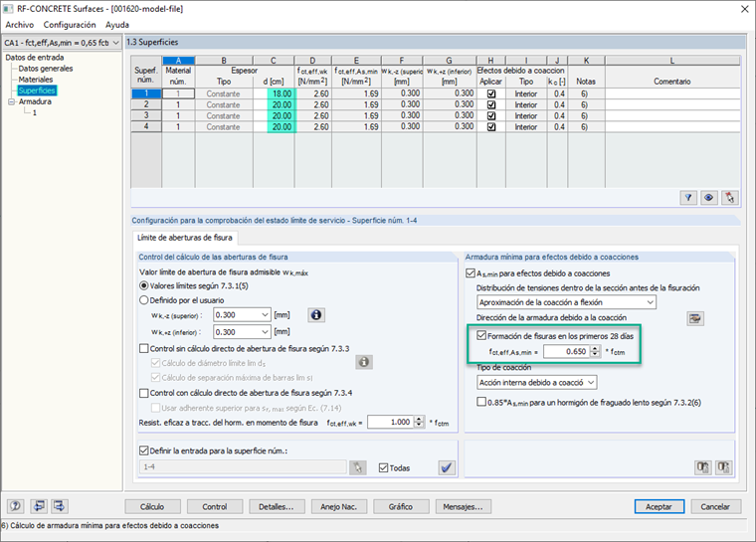
Task: Click the grey info icon beside lim ds calculation
Action: [364, 362]
